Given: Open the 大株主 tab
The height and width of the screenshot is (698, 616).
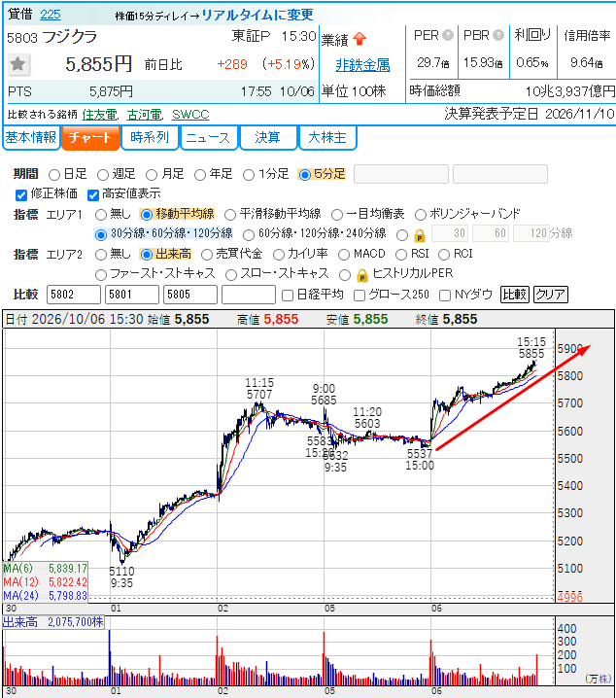Looking at the screenshot, I should [x=327, y=137].
